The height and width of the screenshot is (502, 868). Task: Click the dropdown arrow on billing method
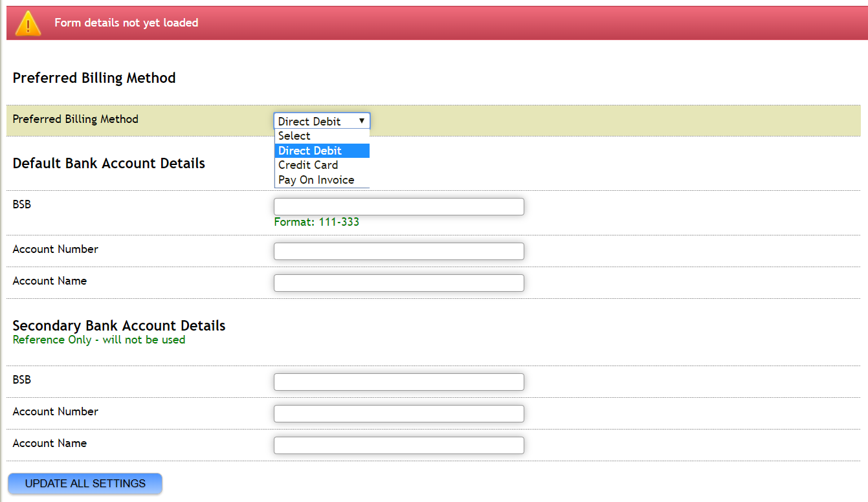362,121
